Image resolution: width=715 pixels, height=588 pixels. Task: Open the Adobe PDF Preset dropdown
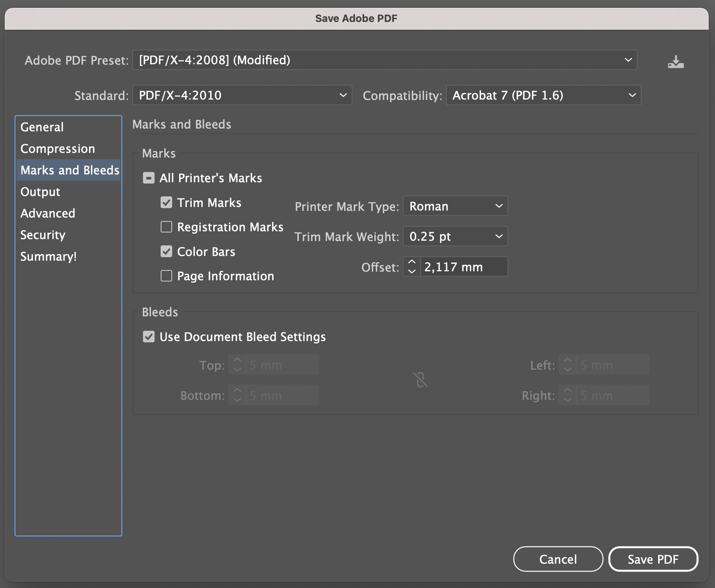click(385, 60)
